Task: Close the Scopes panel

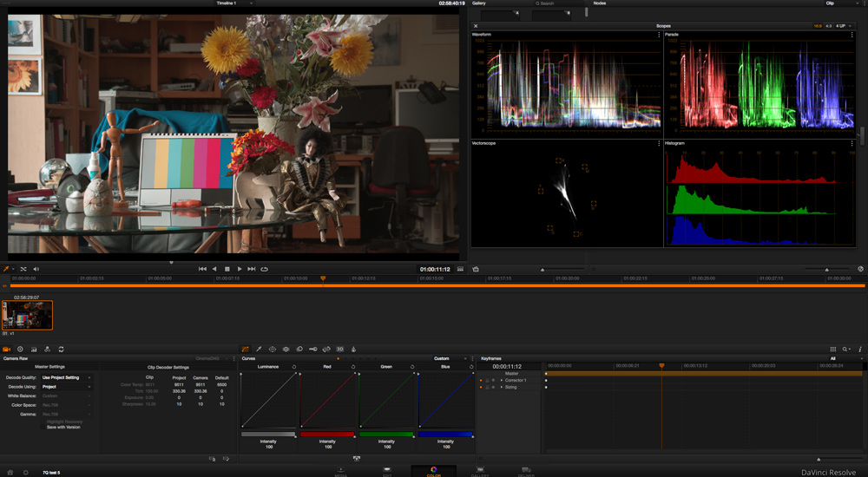Action: tap(476, 26)
